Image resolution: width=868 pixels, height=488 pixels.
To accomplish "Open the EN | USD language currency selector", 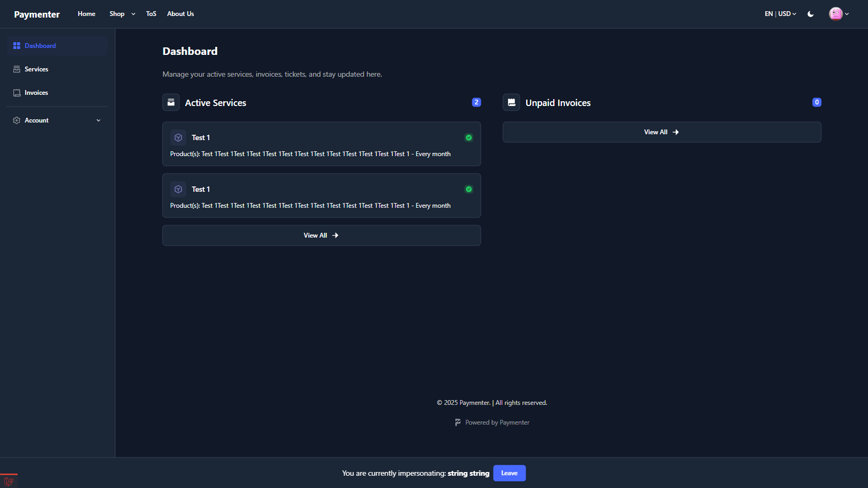I will pos(780,14).
